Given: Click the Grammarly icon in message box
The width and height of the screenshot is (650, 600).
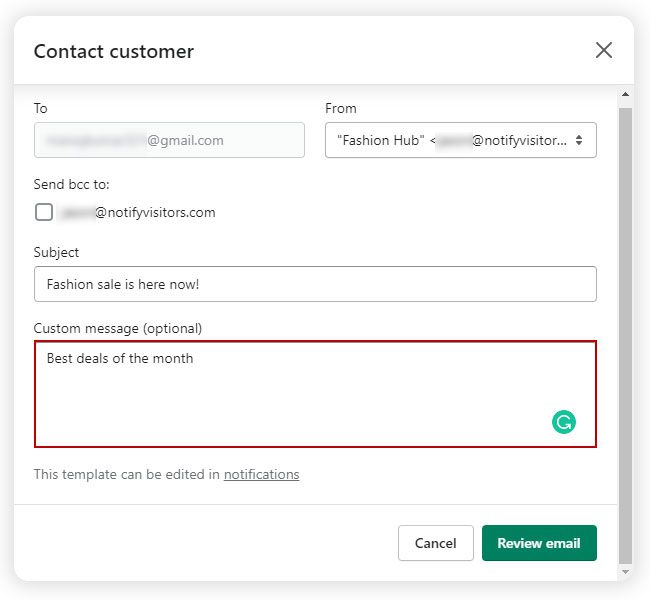Looking at the screenshot, I should pos(564,422).
